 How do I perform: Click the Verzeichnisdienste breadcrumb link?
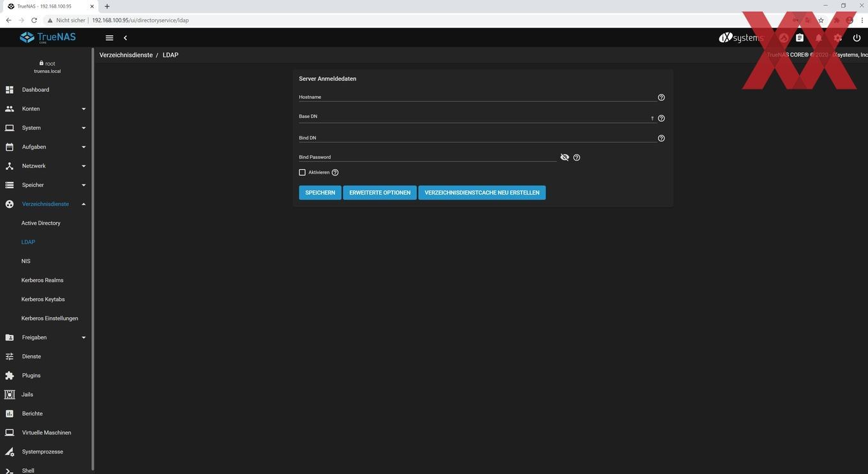[126, 55]
